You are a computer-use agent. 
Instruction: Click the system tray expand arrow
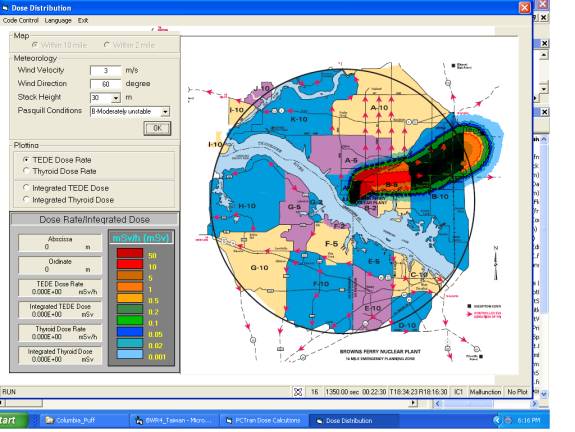tap(497, 420)
